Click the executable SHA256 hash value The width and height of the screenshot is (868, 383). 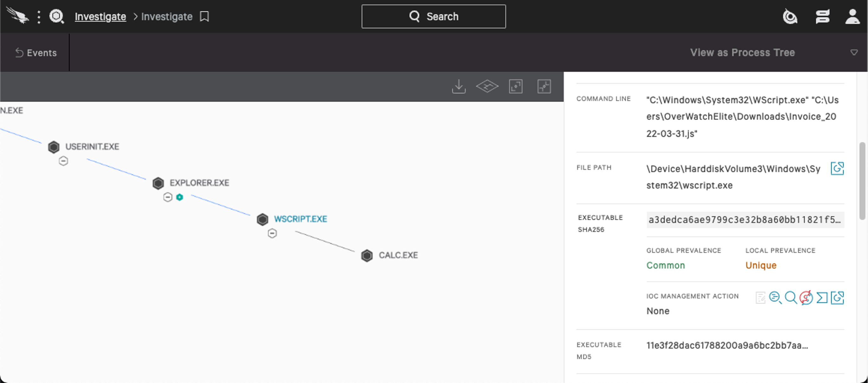(x=745, y=220)
